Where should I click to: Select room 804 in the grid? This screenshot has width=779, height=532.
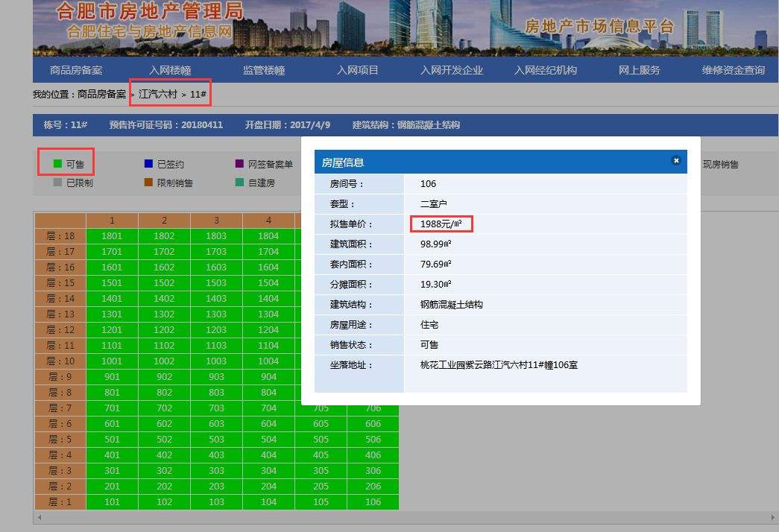click(268, 393)
